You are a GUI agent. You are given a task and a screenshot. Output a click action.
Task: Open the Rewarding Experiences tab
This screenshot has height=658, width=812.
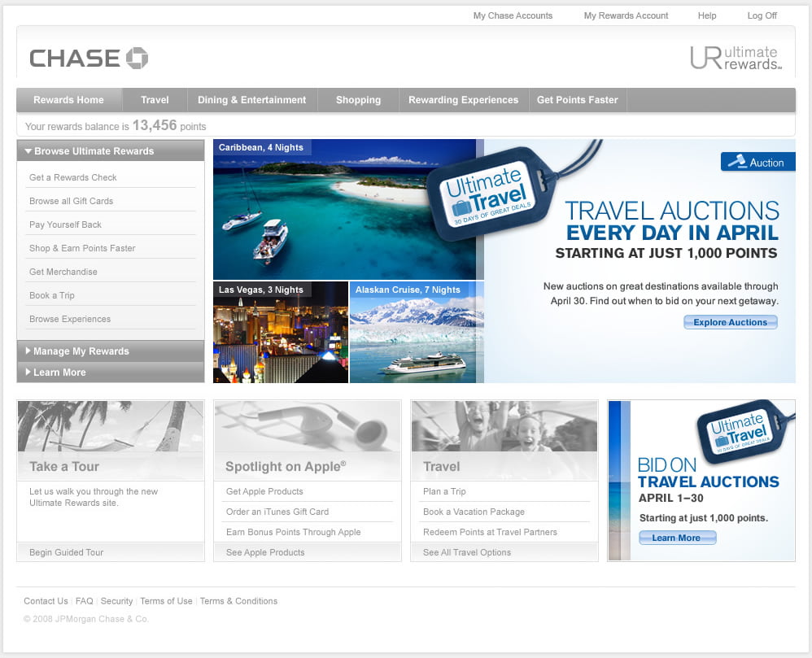(464, 100)
